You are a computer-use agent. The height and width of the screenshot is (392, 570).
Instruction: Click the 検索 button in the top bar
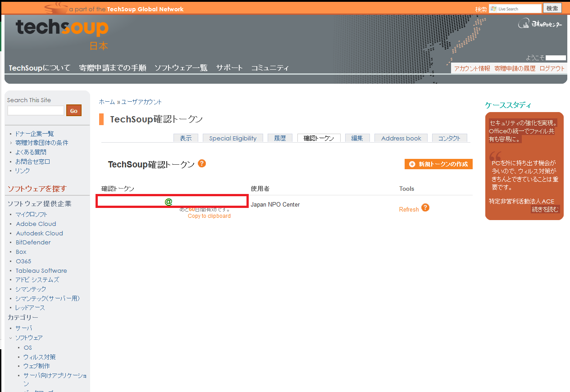point(552,8)
